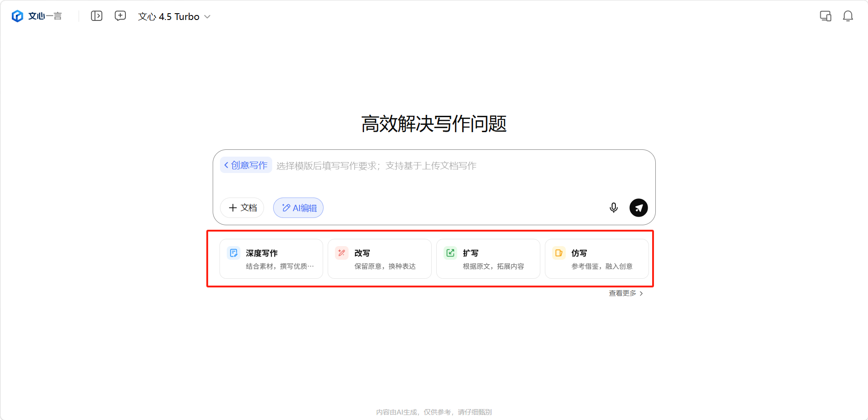Screen dimensions: 868x420
Task: Click the 改写 red pencil icon
Action: [342, 253]
